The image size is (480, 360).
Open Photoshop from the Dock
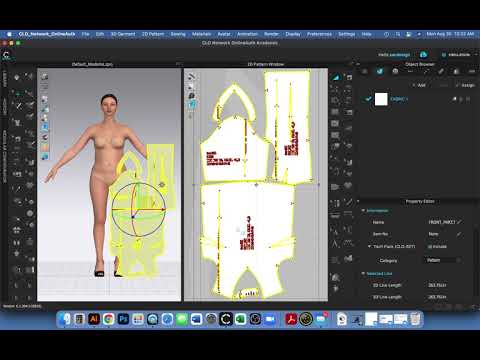pyautogui.click(x=123, y=319)
